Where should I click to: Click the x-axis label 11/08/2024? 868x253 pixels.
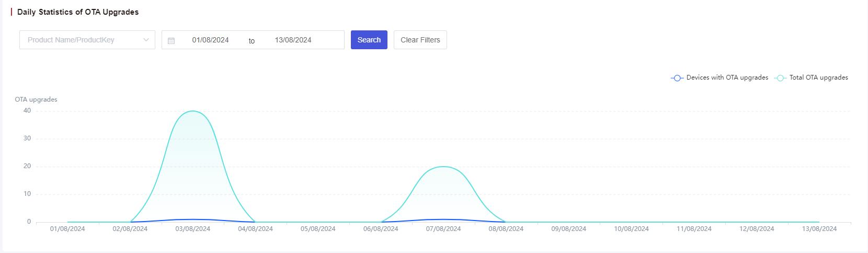coord(694,229)
